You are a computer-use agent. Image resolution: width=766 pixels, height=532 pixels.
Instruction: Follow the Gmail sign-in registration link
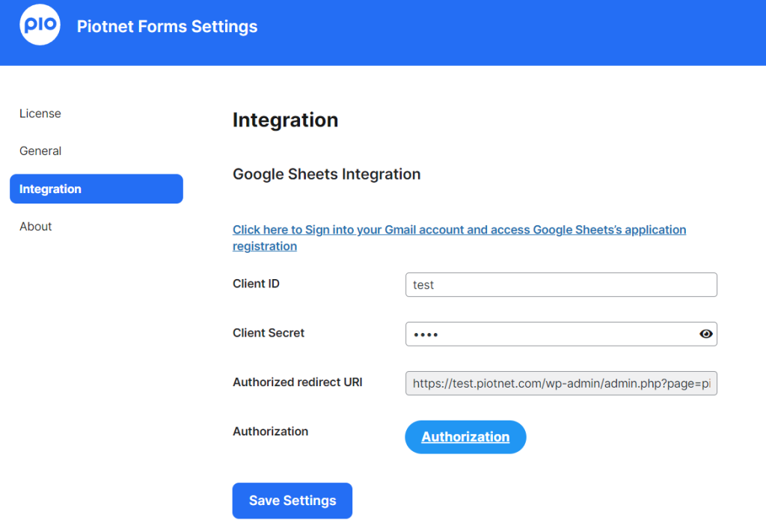pos(459,237)
